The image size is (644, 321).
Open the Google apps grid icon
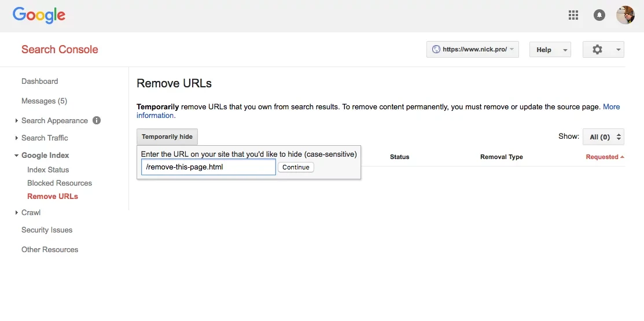click(573, 16)
